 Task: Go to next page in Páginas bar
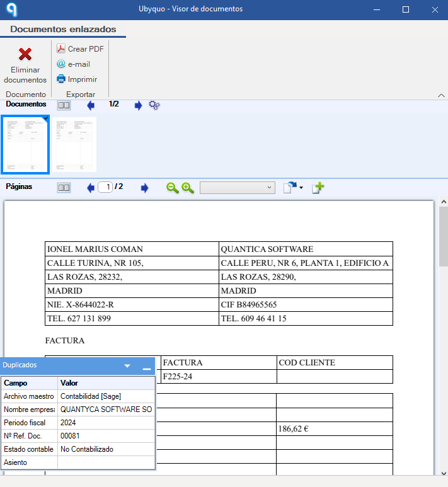click(x=144, y=188)
